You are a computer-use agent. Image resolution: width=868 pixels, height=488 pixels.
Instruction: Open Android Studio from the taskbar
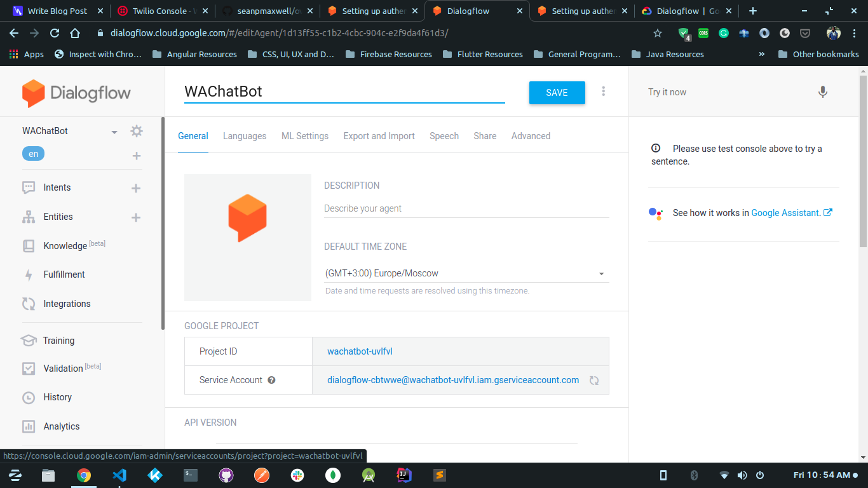tap(368, 475)
